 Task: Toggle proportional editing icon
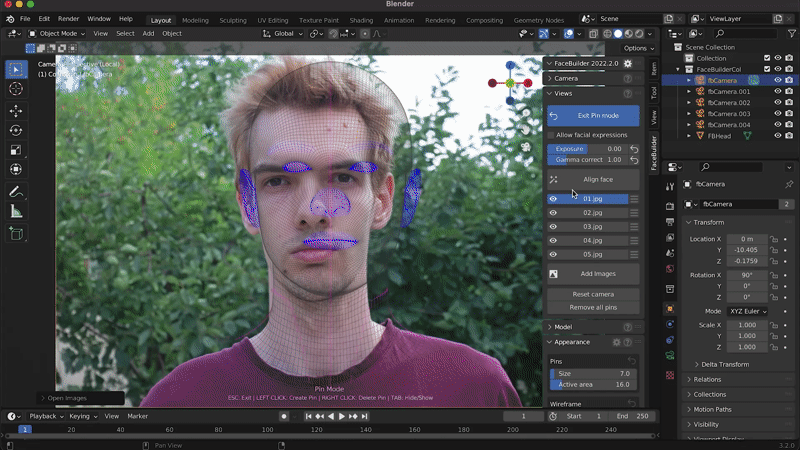[364, 34]
